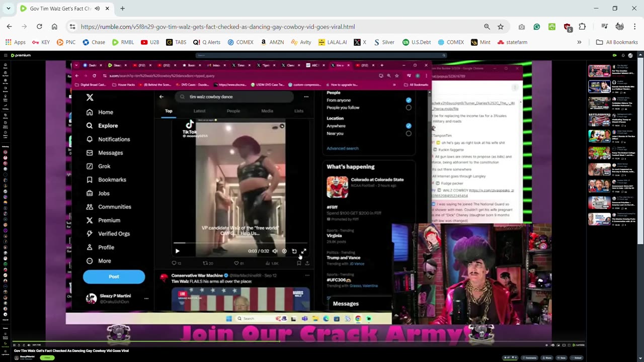
Task: Open the first recommended video thumbnail
Action: point(599,70)
